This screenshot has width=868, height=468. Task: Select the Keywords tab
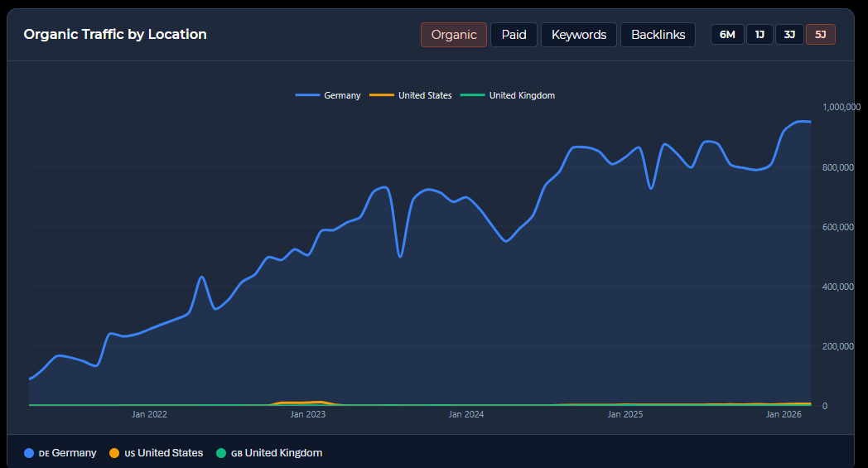(578, 35)
